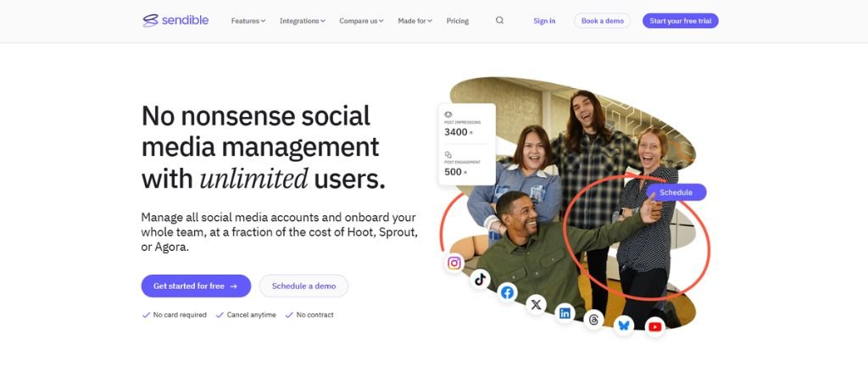868x383 pixels.
Task: Expand the Made for dropdown
Action: coord(415,21)
